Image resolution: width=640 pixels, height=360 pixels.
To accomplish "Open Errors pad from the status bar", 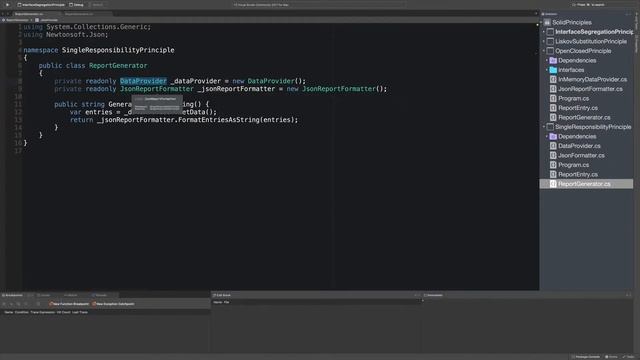I will click(x=612, y=357).
